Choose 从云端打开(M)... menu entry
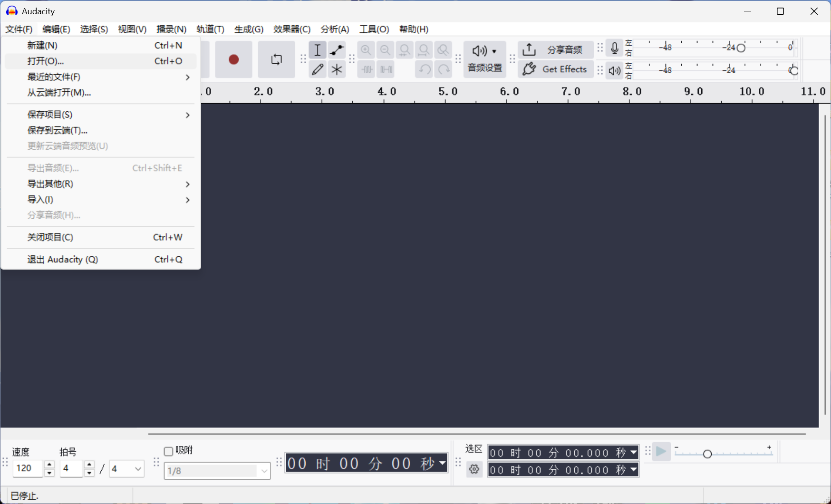The height and width of the screenshot is (504, 831). pyautogui.click(x=101, y=93)
